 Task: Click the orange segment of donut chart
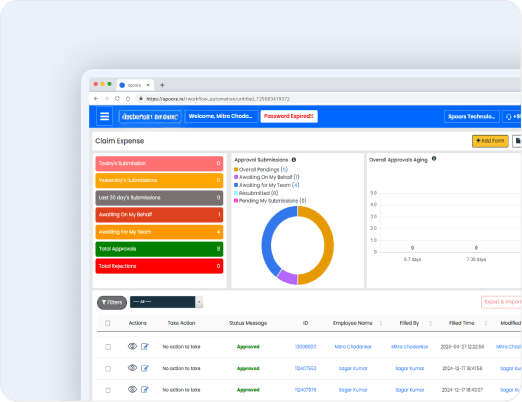coord(329,245)
